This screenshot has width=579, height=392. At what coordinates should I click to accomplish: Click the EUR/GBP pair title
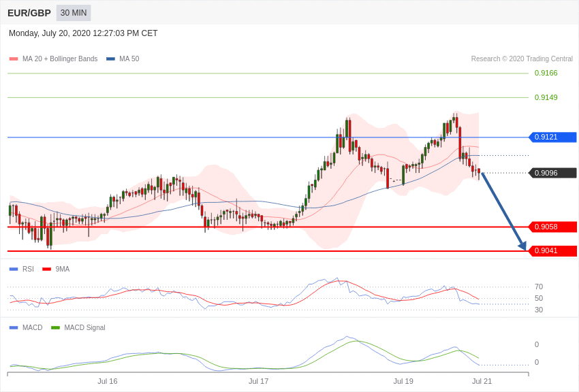pyautogui.click(x=29, y=14)
